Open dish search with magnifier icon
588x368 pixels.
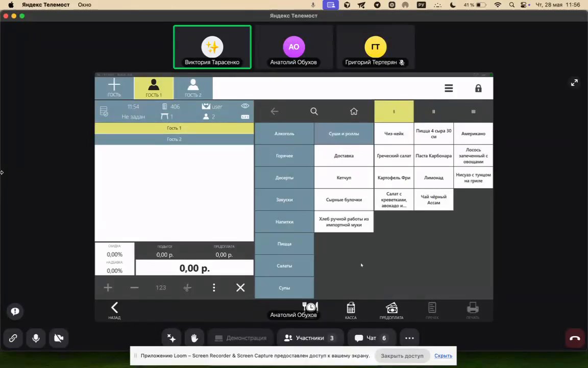(314, 111)
